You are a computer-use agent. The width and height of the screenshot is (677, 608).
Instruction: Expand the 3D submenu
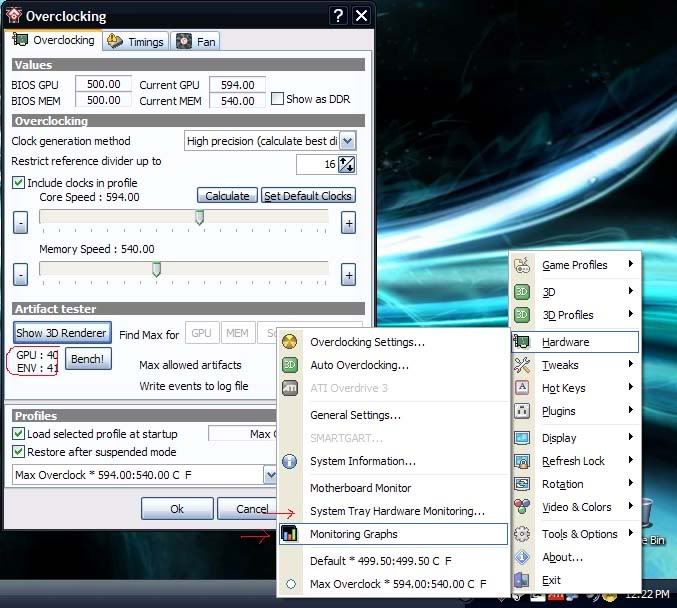tap(631, 291)
